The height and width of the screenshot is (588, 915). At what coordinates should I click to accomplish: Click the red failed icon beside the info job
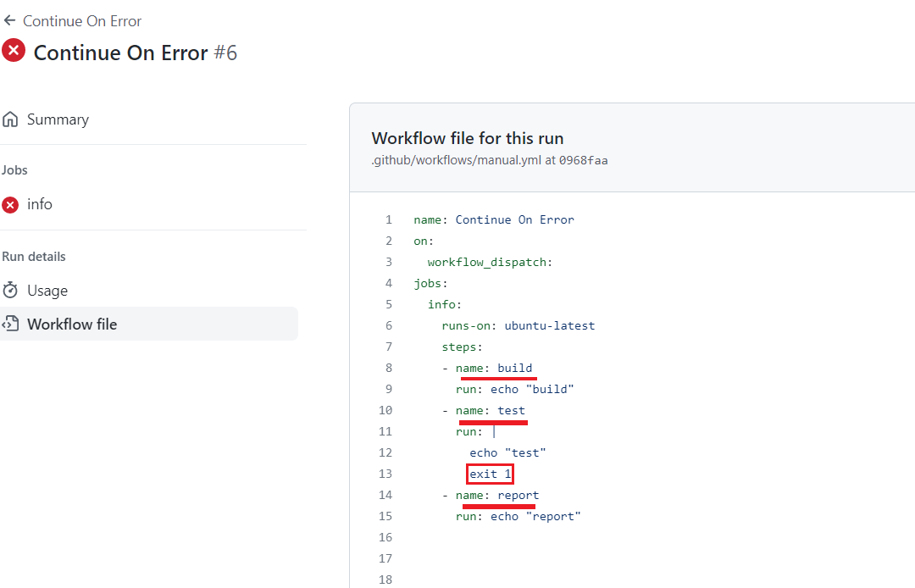(10, 205)
